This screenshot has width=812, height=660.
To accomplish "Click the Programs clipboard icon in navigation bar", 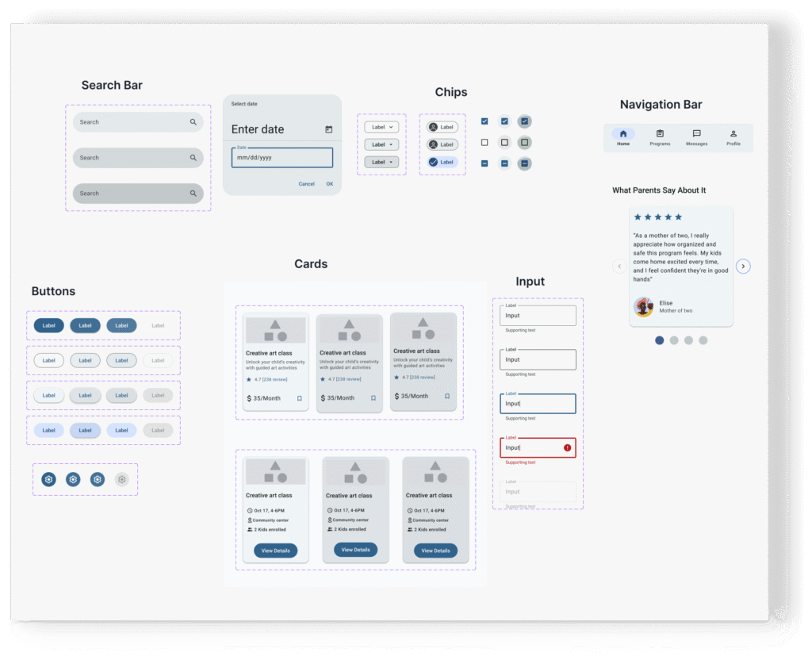I will (660, 134).
